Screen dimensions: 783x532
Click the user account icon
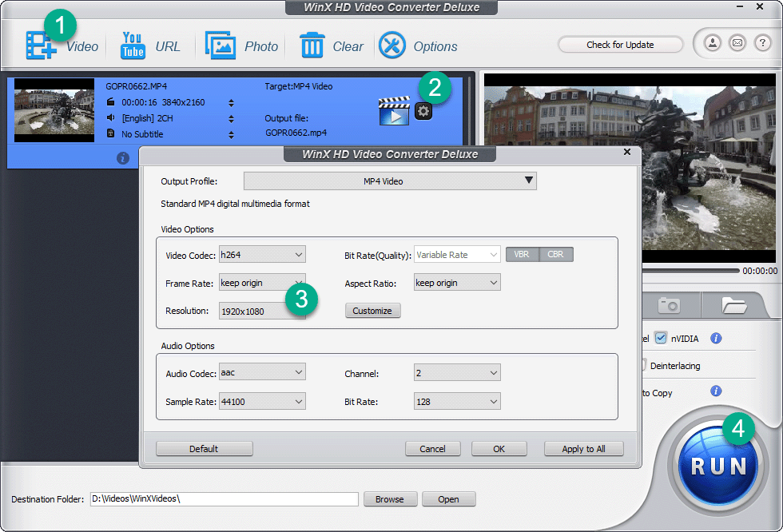coord(713,43)
